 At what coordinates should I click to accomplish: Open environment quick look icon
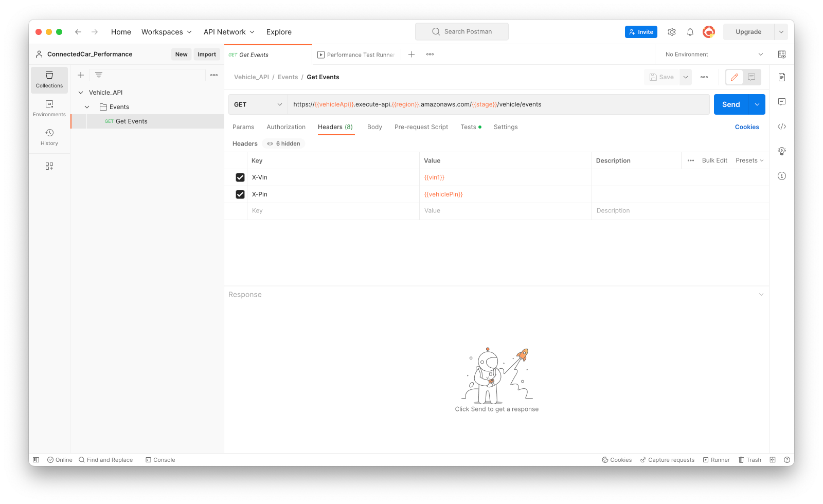coord(782,55)
